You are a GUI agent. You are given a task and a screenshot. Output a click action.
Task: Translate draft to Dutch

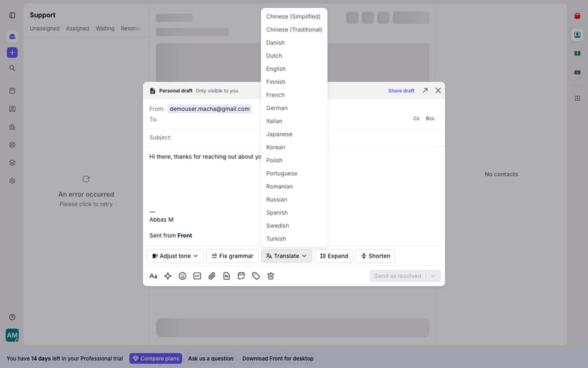click(x=294, y=56)
